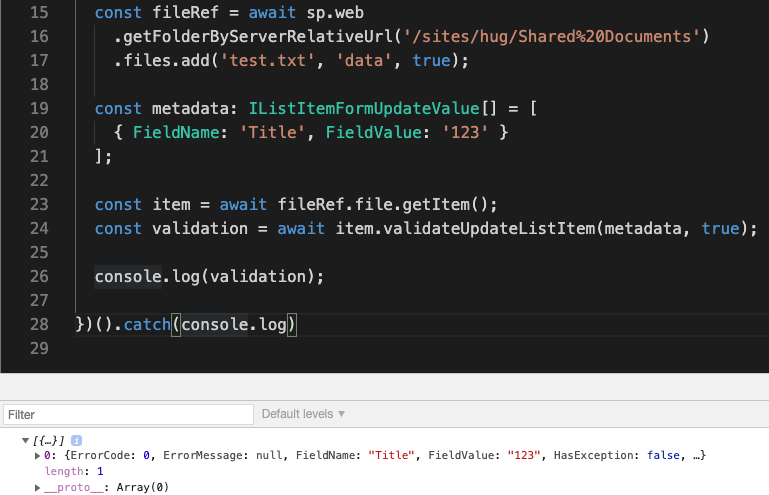Click the IListItemFormUpdateValue type name
The image size is (769, 495).
[x=364, y=108]
